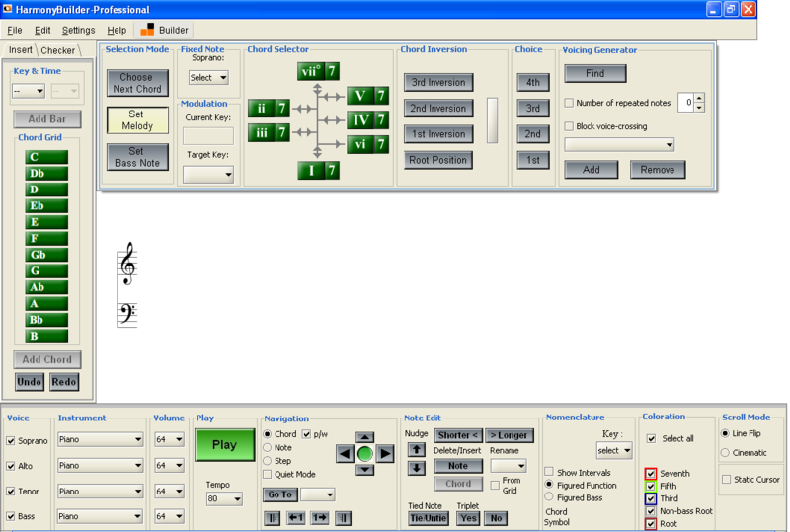Open the Nomenclature Key select dropdown

coord(614,450)
